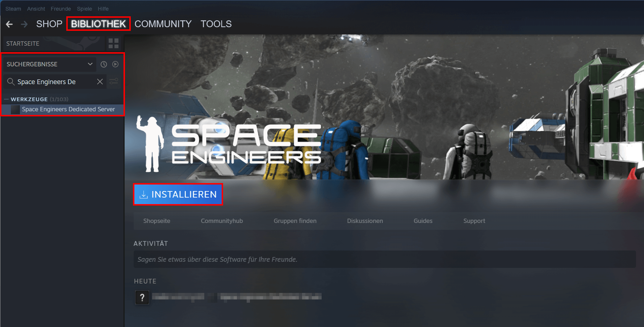Click the question mark avatar under Heute
644x327 pixels.
(142, 298)
